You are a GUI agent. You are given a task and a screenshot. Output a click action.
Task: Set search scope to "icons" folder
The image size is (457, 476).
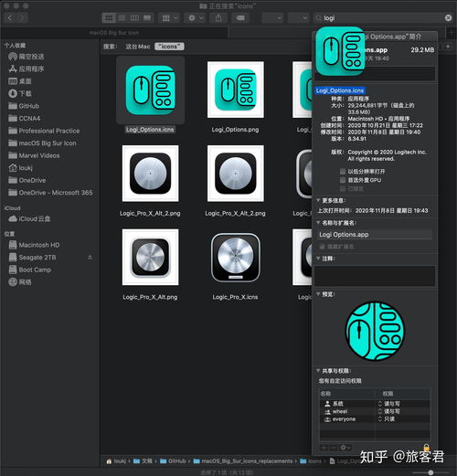click(169, 47)
